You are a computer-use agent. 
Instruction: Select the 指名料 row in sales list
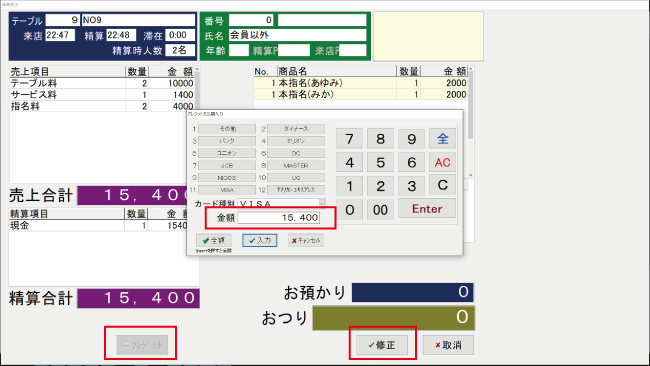[x=102, y=106]
